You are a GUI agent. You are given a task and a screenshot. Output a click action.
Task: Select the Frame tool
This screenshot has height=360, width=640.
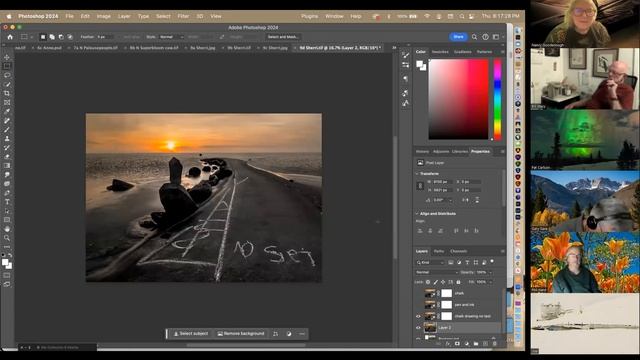pos(7,102)
